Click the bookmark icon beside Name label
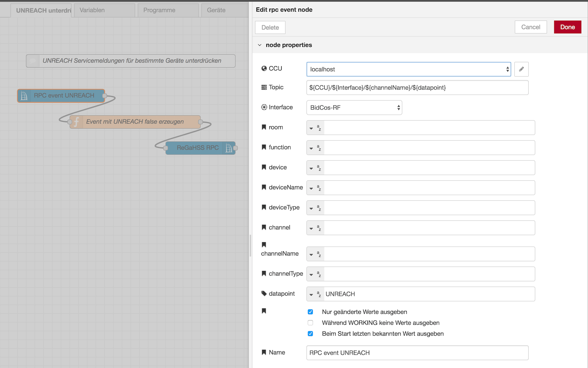Viewport: 588px width, 368px height. click(x=264, y=352)
